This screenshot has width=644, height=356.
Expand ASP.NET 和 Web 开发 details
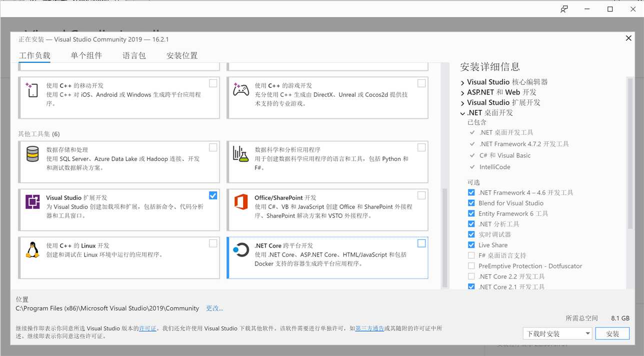(462, 92)
